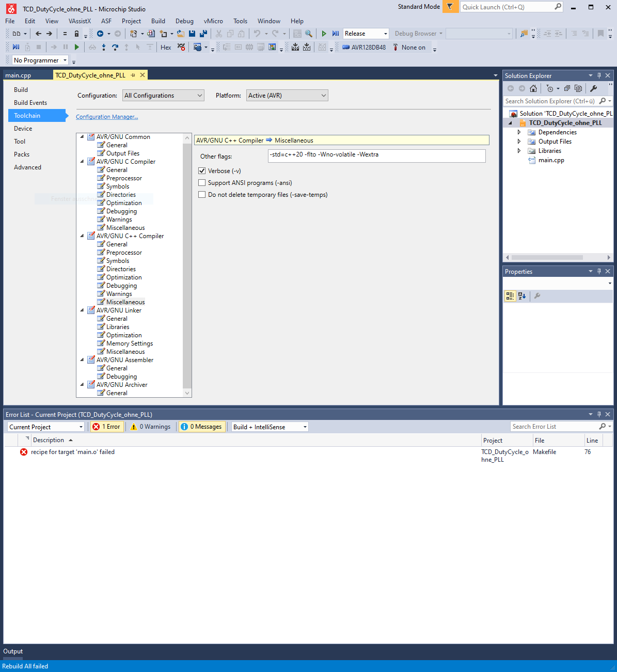Click the Start Debugging and Break icon next to Release
This screenshot has height=672, width=617.
336,34
